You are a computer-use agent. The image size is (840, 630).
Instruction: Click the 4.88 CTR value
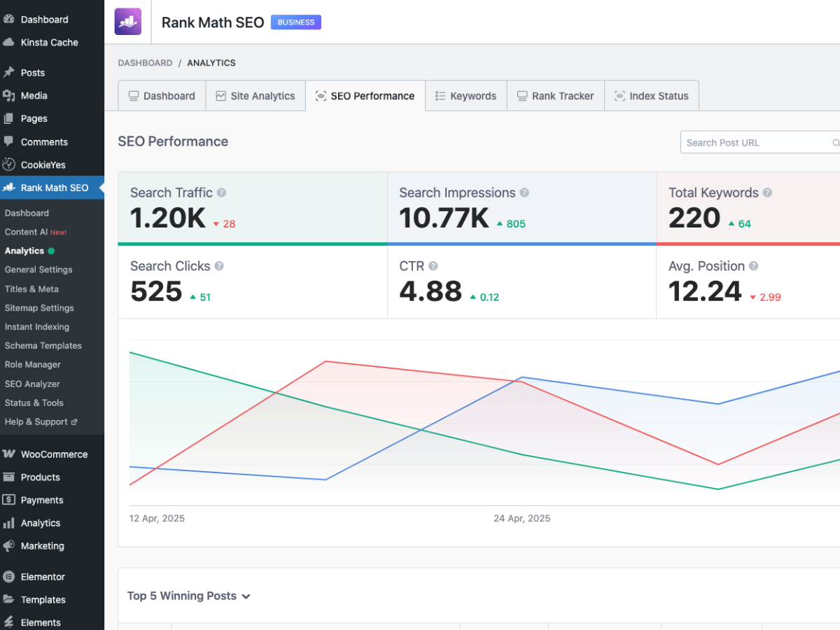coord(430,291)
